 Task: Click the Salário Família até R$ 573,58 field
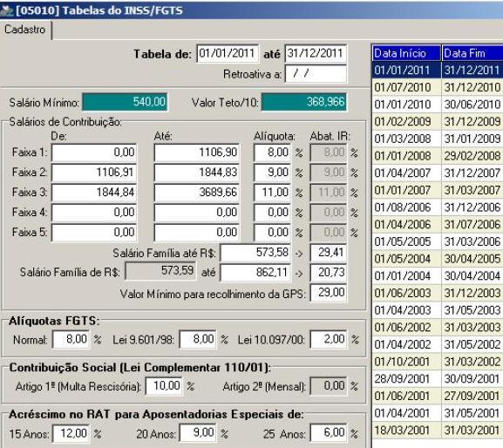[x=255, y=253]
